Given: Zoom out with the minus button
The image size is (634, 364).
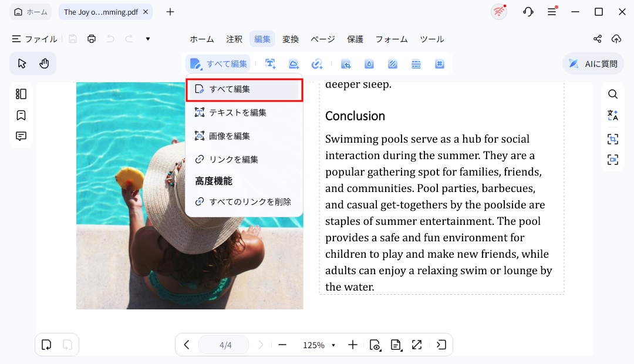Looking at the screenshot, I should [x=282, y=345].
